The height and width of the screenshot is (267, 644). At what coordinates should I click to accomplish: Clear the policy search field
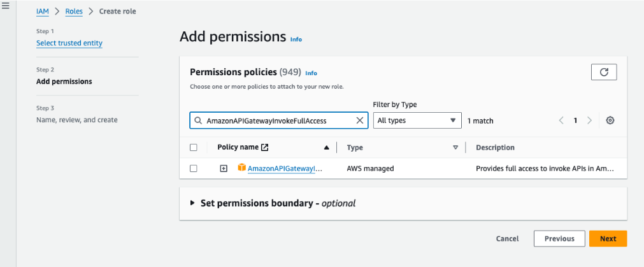point(359,120)
